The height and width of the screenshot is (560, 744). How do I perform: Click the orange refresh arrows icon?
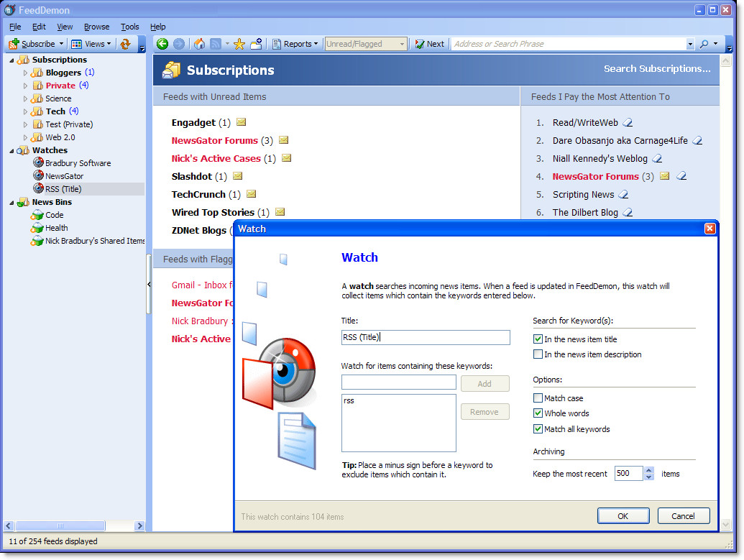125,44
